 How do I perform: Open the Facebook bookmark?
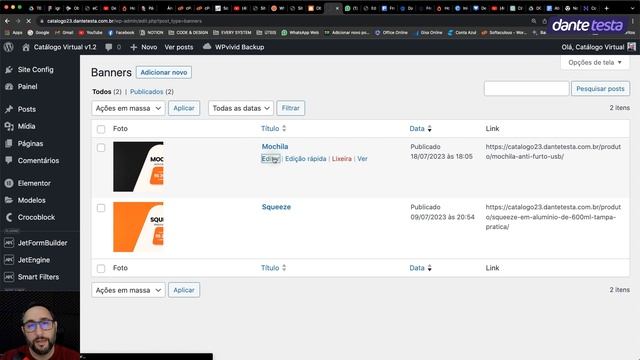click(x=121, y=33)
